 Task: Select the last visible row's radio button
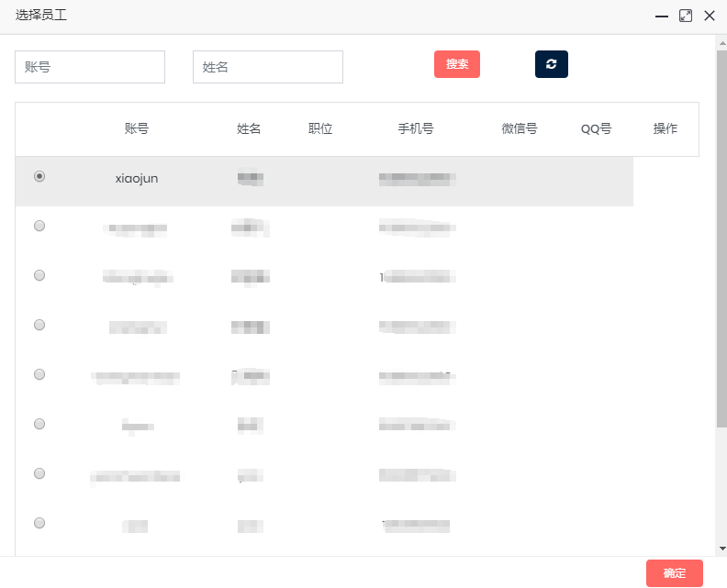(x=39, y=523)
